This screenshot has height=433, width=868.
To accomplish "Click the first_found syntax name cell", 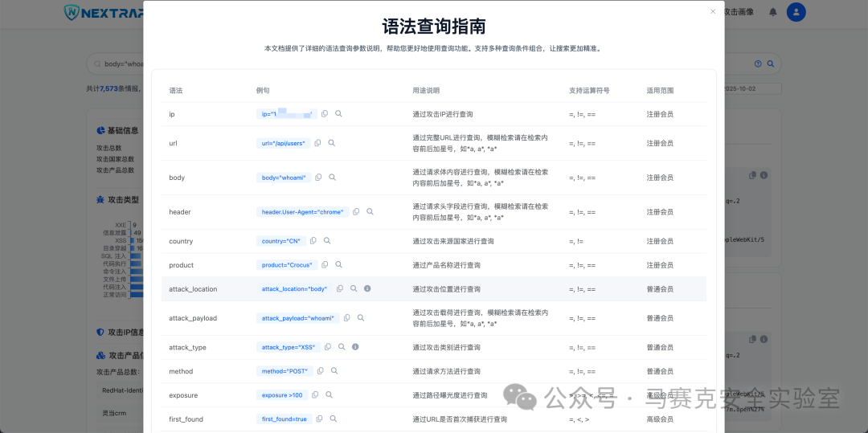I will pyautogui.click(x=186, y=419).
